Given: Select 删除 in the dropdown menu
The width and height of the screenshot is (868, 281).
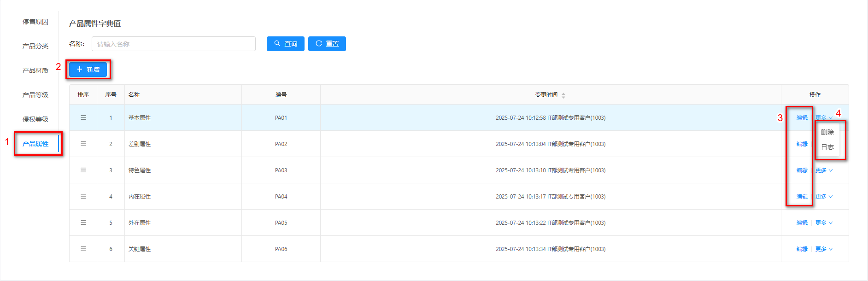Looking at the screenshot, I should (827, 132).
